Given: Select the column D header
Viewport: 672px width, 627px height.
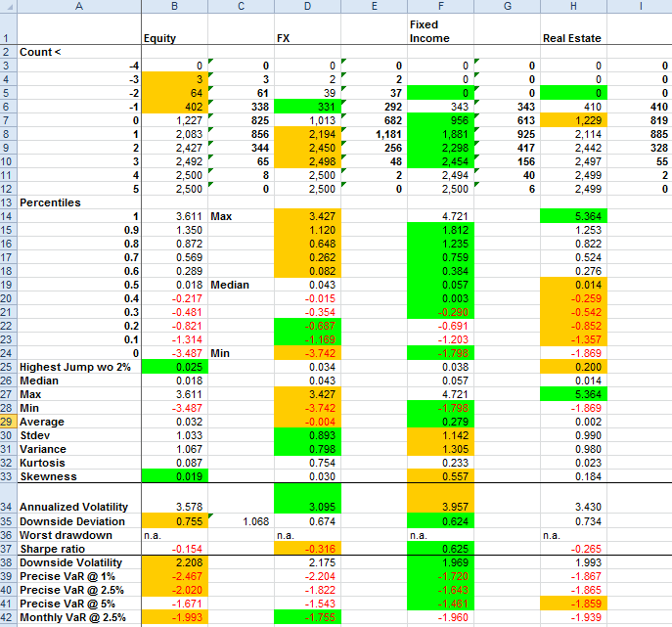Looking at the screenshot, I should coord(306,6).
